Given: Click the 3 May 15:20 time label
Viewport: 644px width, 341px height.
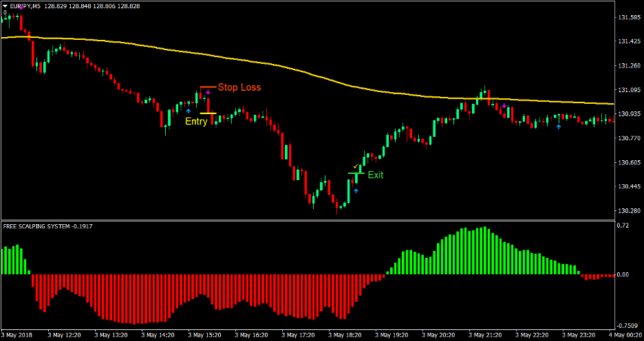Looking at the screenshot, I should pyautogui.click(x=204, y=335).
